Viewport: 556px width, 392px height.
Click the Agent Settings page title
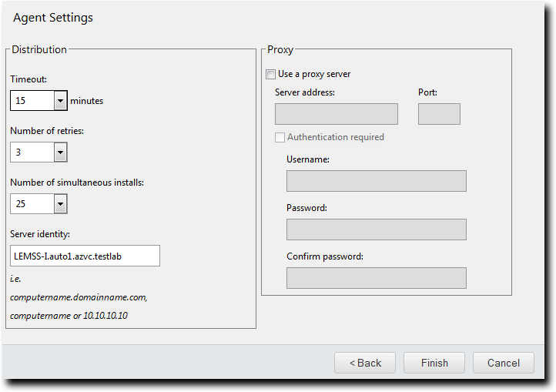coord(53,17)
